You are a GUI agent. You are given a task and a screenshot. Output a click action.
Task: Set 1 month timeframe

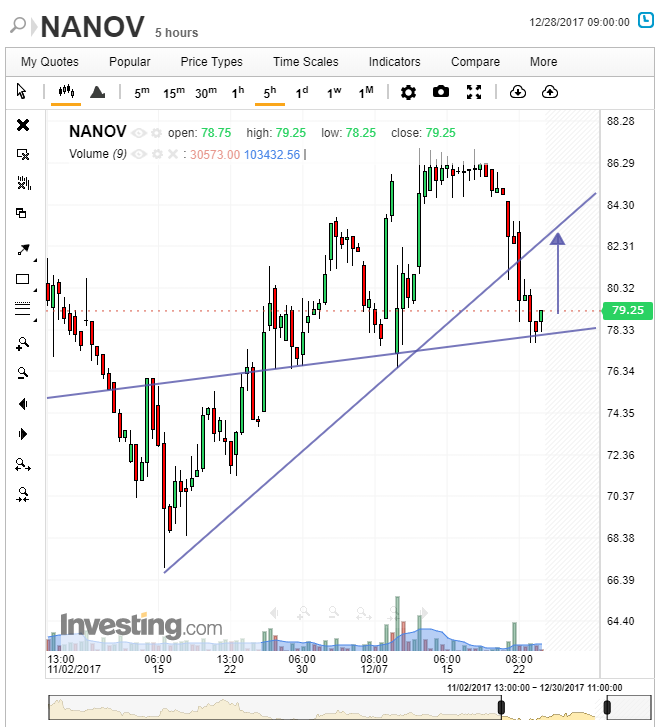[366, 92]
